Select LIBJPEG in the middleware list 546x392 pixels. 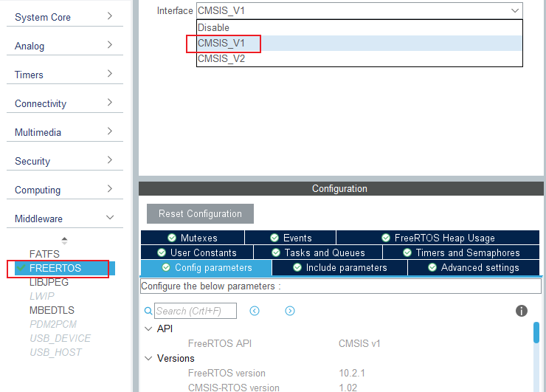(x=49, y=282)
